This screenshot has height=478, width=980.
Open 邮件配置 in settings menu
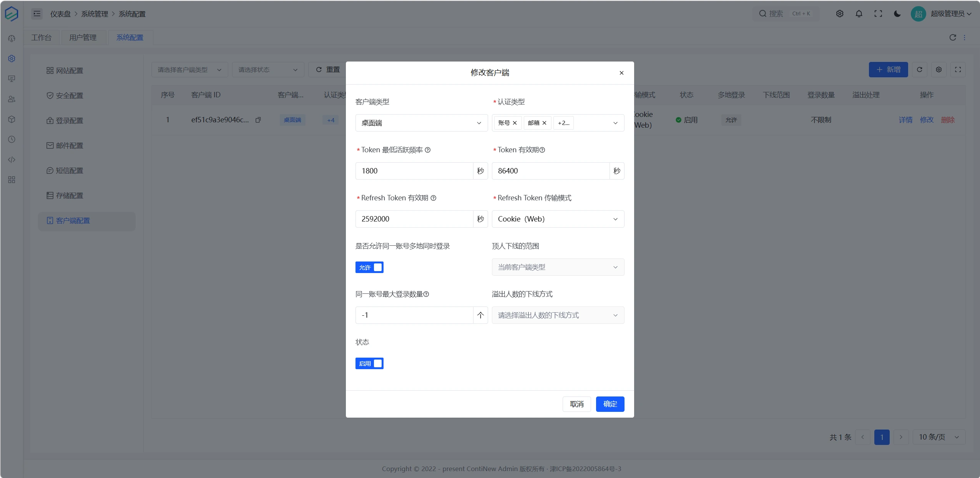coord(86,146)
